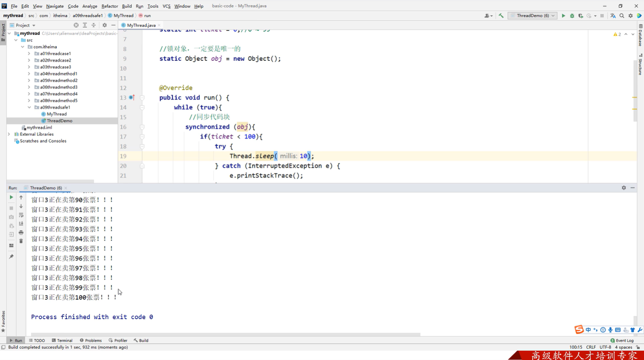Collapse the a09threadsafe1 package
Image resolution: width=644 pixels, height=360 pixels.
pyautogui.click(x=29, y=107)
